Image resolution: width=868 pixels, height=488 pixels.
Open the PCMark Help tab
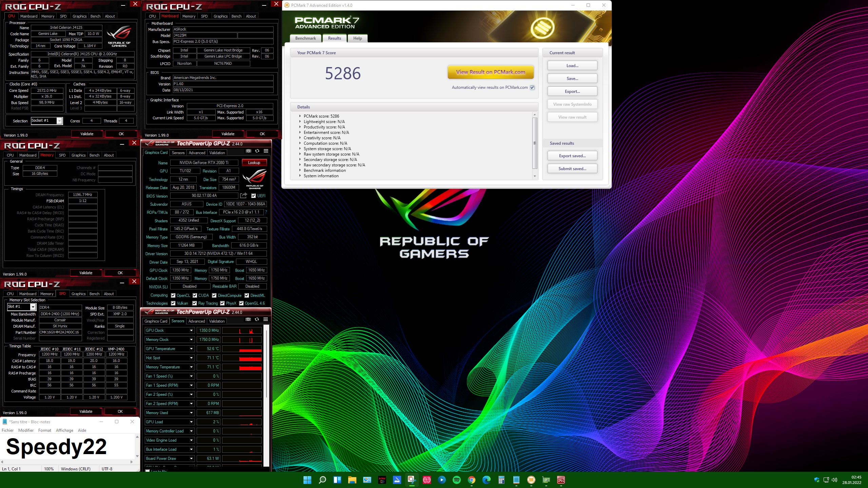(x=357, y=38)
